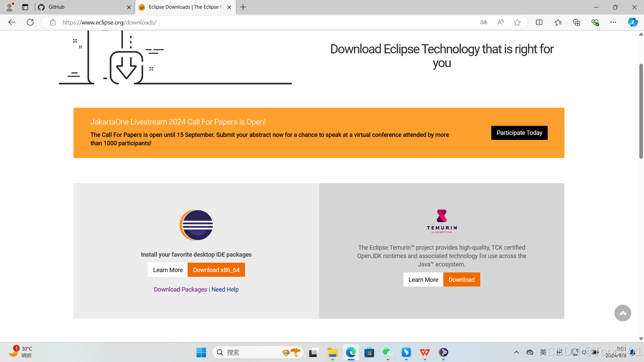Click the JakartaOne Livestream heading

coord(178,122)
